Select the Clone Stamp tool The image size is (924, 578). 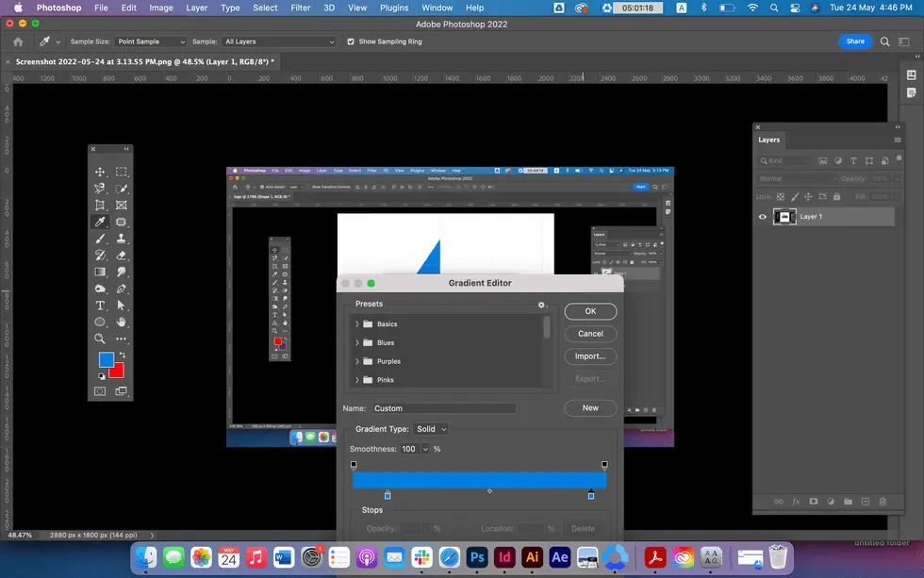click(x=122, y=239)
